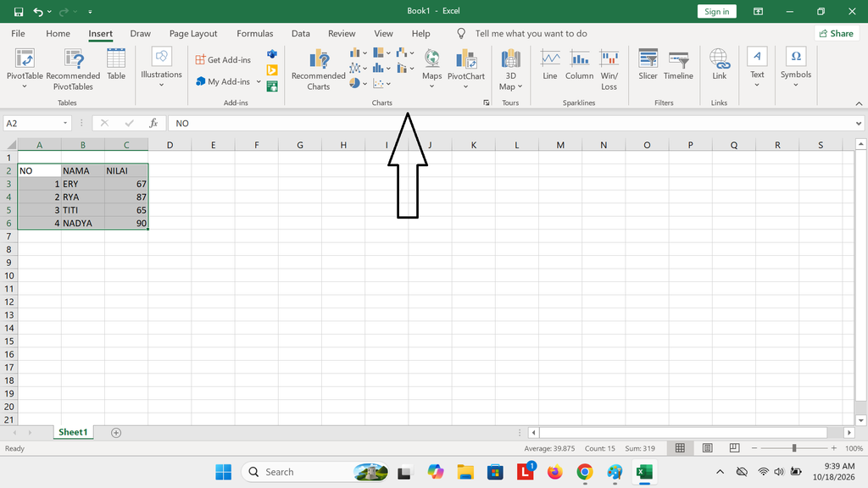Insert a column or bar chart
The width and height of the screenshot is (868, 488).
[x=359, y=53]
